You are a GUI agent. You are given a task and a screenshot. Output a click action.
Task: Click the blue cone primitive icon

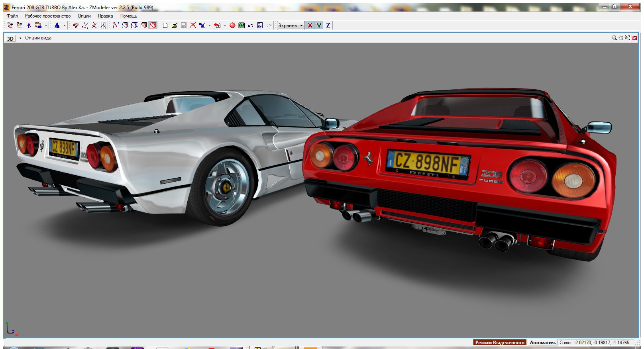pos(57,25)
